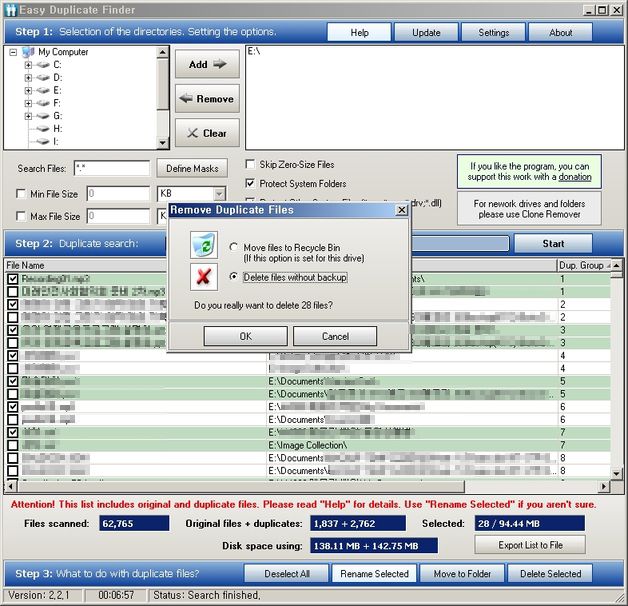Click the Search Files mask field

click(112, 169)
